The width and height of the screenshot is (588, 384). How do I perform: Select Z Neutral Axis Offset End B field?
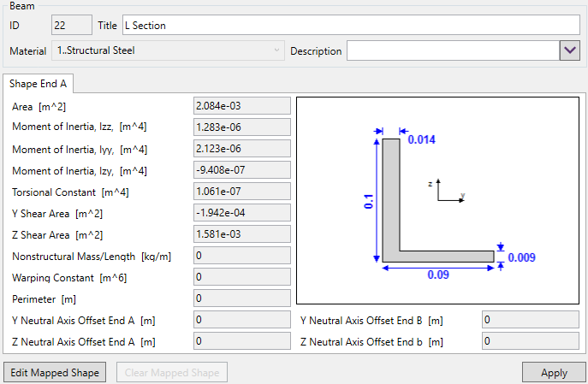tap(530, 341)
